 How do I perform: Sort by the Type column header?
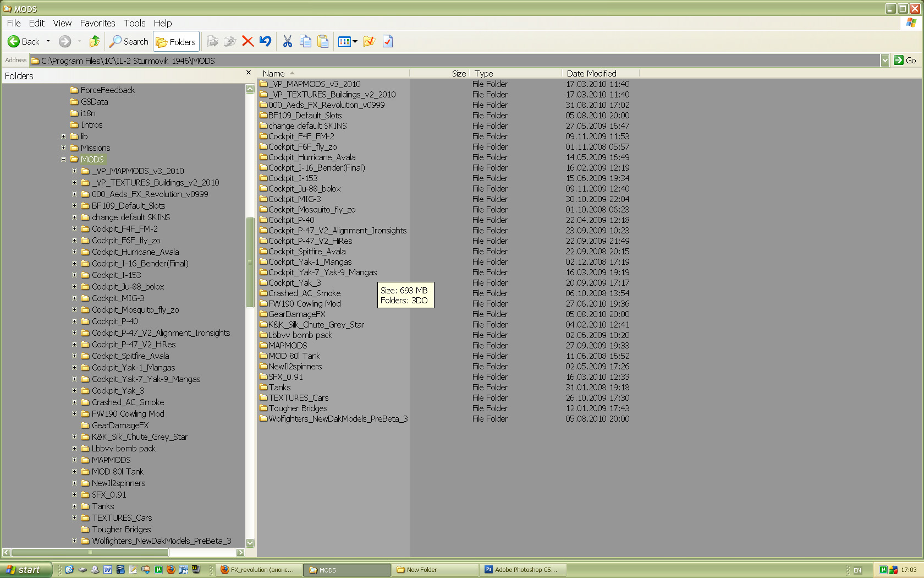click(x=516, y=73)
